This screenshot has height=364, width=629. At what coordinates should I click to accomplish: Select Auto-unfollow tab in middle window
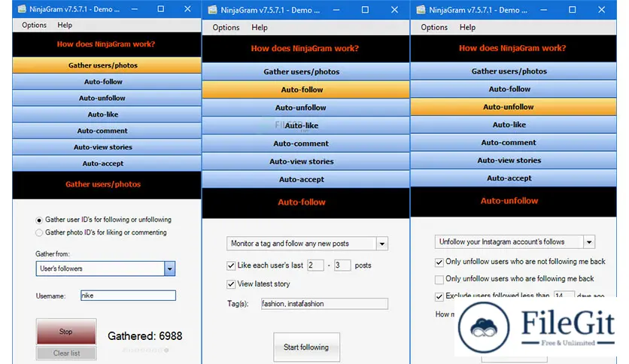[x=305, y=108]
